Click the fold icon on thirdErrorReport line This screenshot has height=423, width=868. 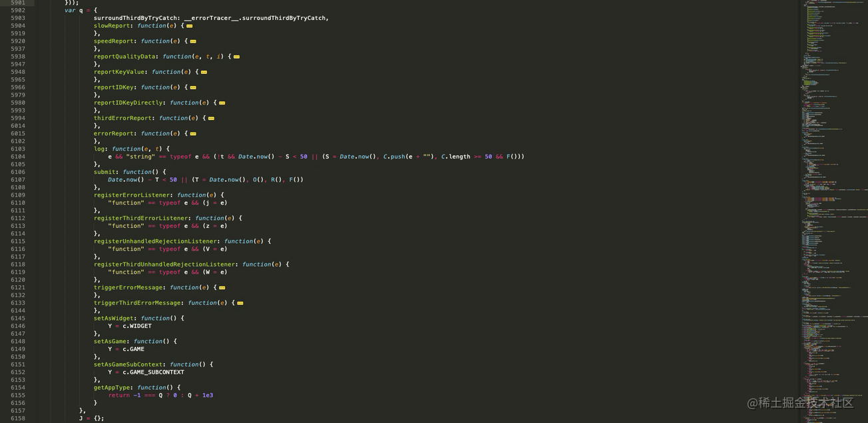pyautogui.click(x=211, y=119)
